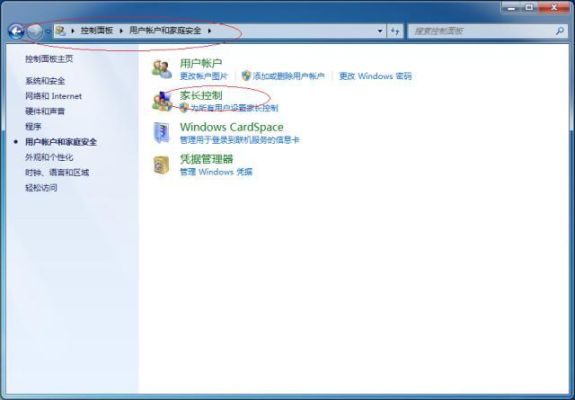
Task: Click the 更改 Windows 密码 link
Action: [x=375, y=76]
